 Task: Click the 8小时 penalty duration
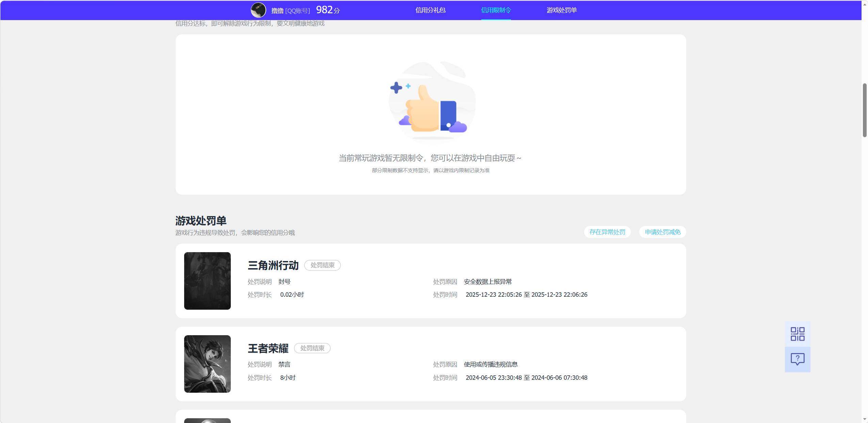288,378
